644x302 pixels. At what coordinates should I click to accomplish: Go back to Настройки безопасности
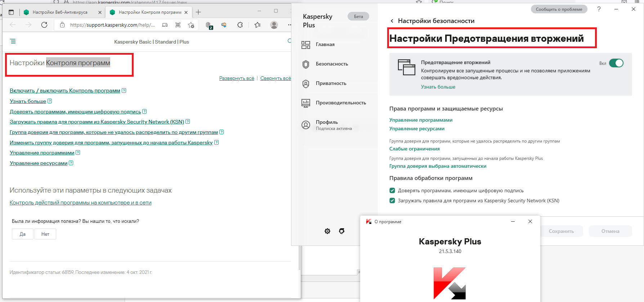coord(392,21)
